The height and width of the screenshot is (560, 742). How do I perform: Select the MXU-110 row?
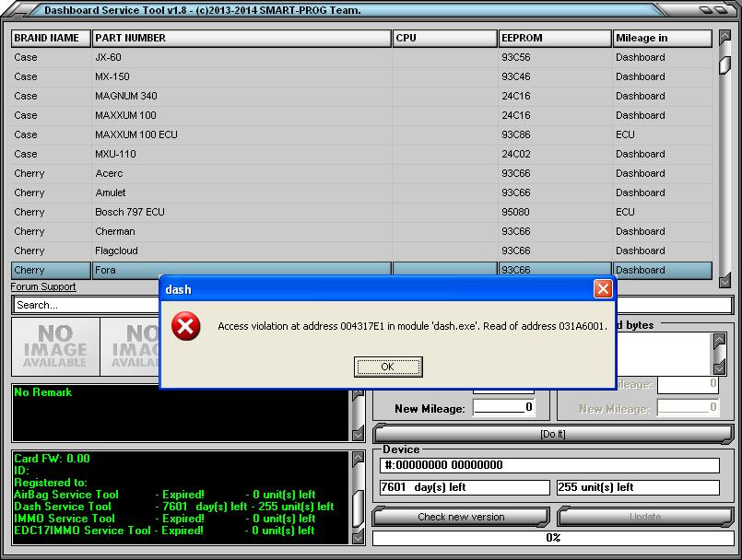361,154
